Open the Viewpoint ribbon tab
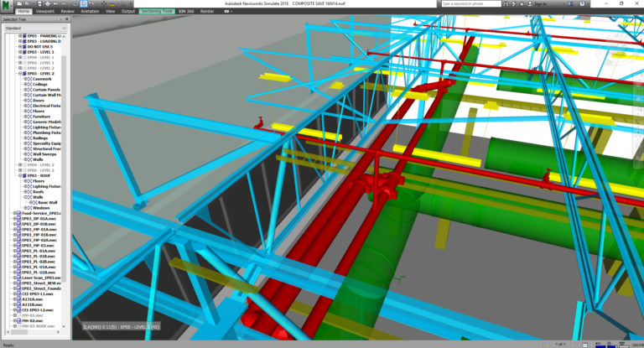The image size is (644, 348). [44, 11]
